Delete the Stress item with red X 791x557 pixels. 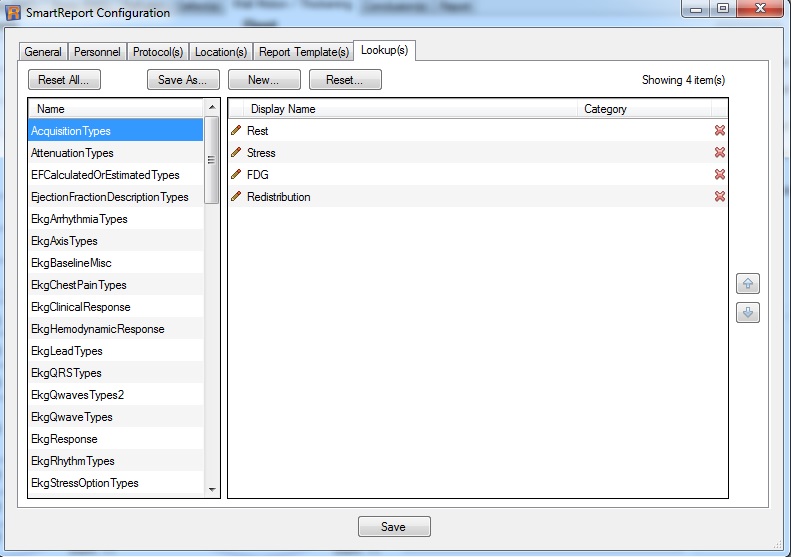point(719,153)
